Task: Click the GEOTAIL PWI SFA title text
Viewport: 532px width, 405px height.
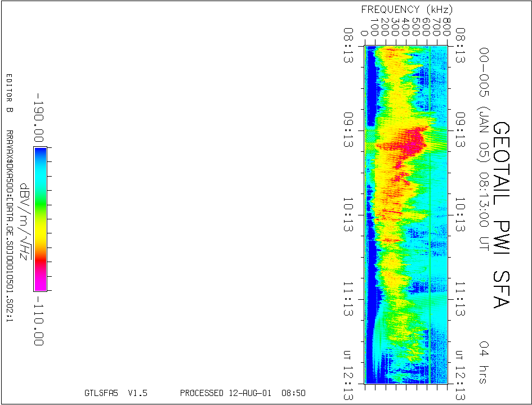Action: (501, 215)
